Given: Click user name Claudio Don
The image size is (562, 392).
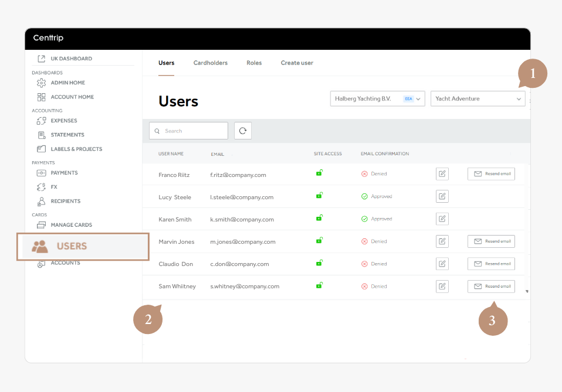Looking at the screenshot, I should tap(175, 264).
